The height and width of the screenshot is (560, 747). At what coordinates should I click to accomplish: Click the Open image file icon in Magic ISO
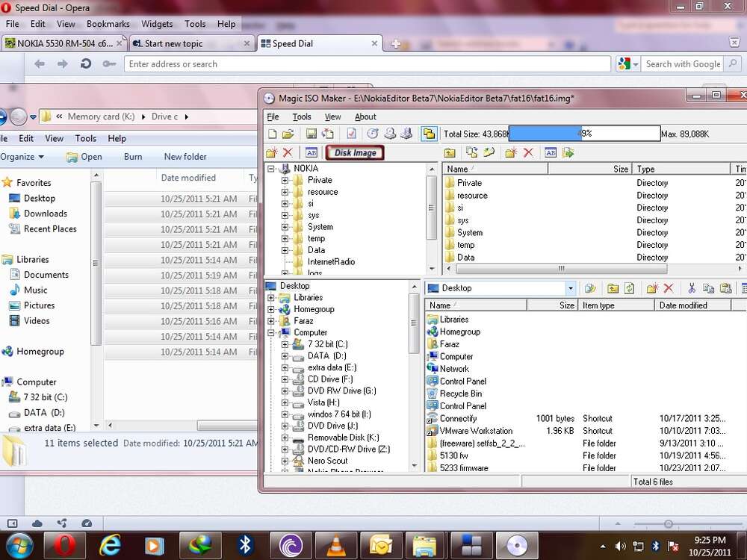click(x=288, y=134)
